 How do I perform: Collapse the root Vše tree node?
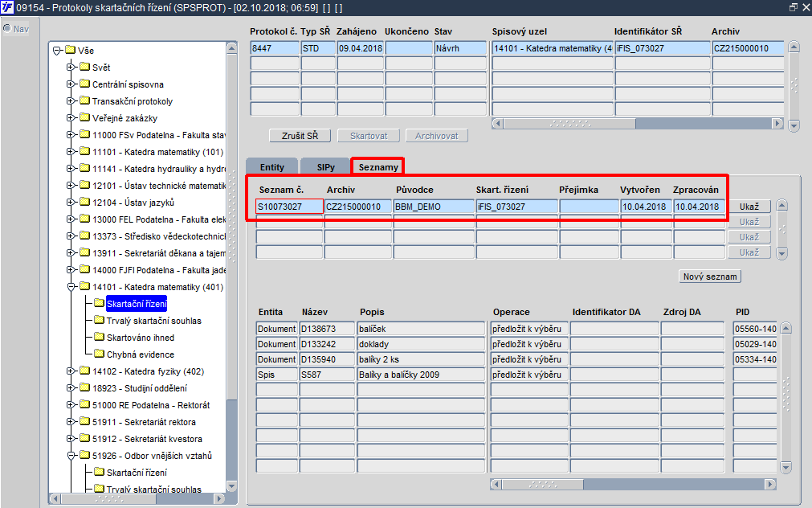tap(57, 51)
